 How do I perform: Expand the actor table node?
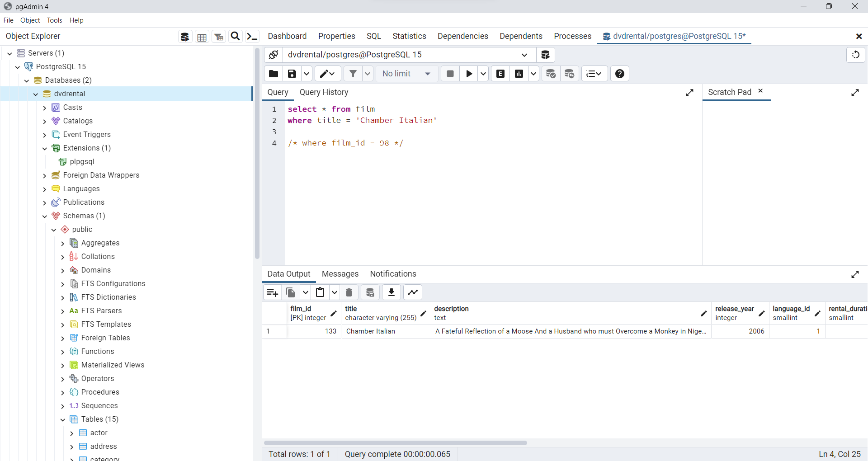coord(72,433)
